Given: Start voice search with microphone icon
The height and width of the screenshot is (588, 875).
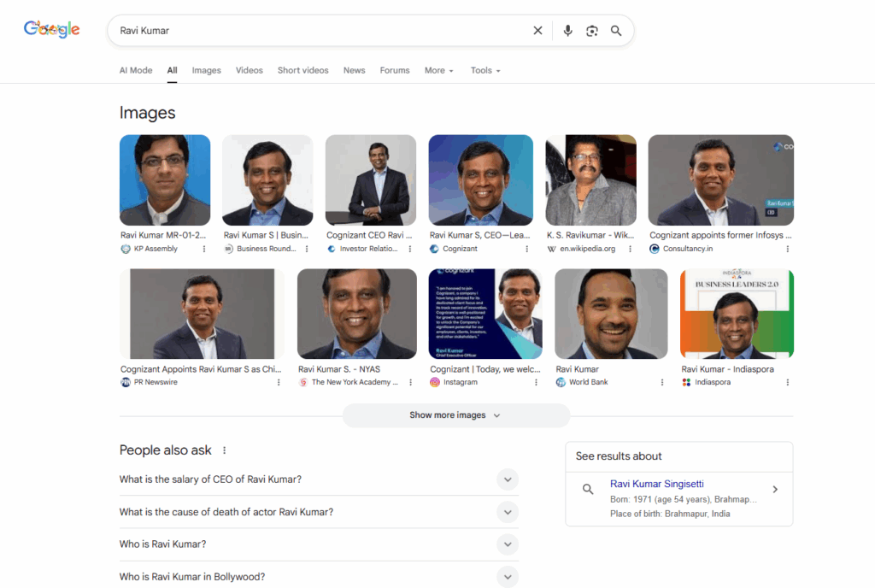Looking at the screenshot, I should click(567, 31).
